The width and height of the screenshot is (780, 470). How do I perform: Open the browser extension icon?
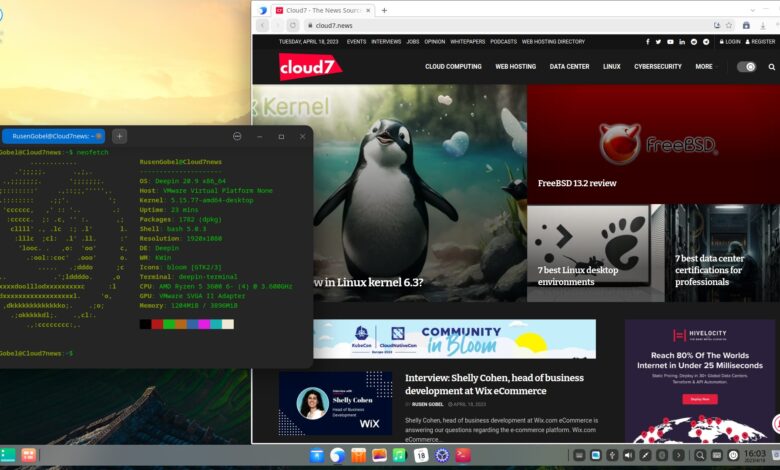746,25
